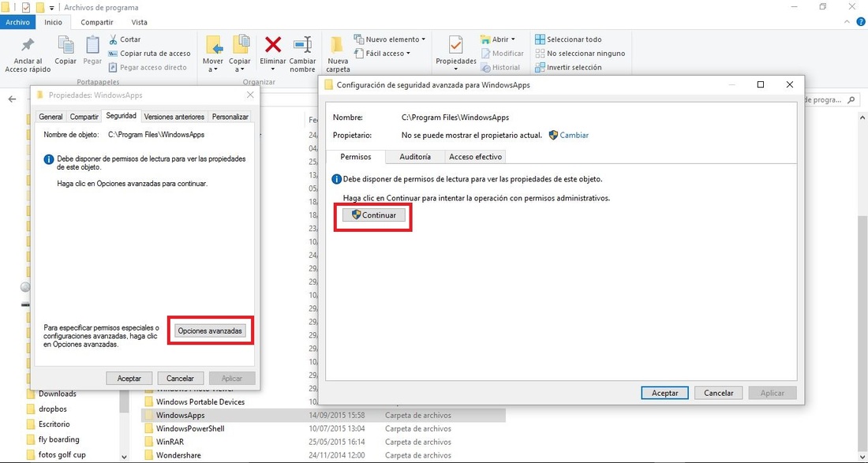Open the Archivo menu tab
This screenshot has width=868, height=463.
tap(17, 22)
